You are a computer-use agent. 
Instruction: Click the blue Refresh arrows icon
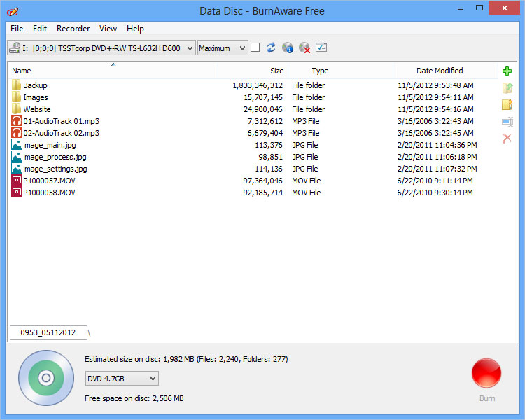[x=271, y=48]
